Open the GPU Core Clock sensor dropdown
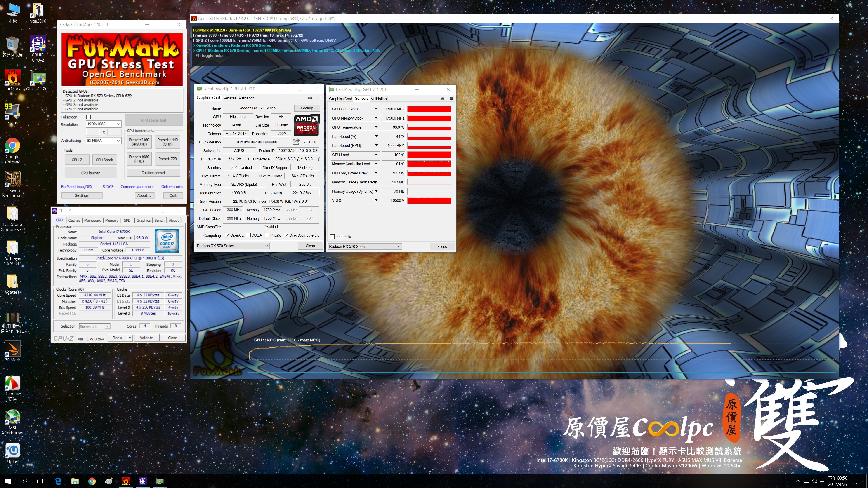This screenshot has height=488, width=868. (376, 109)
